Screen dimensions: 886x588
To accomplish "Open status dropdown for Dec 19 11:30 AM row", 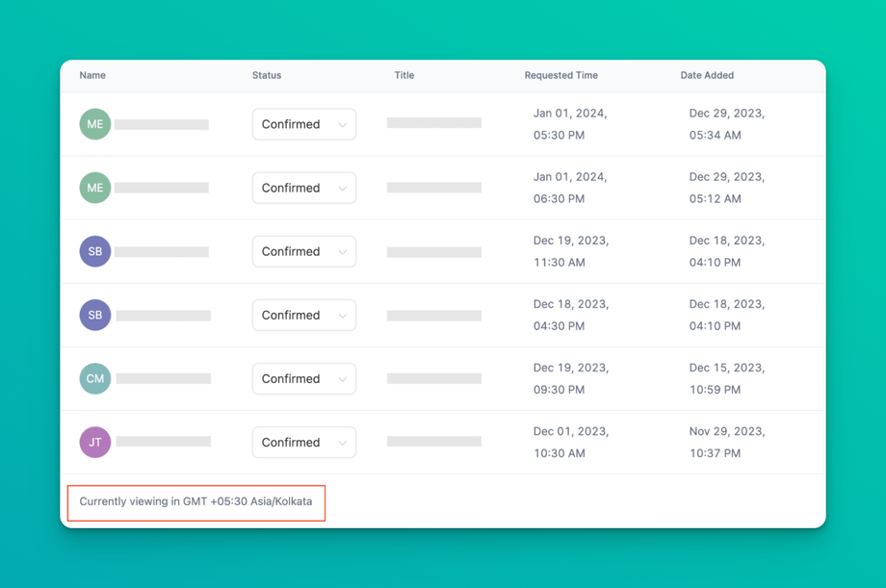I will [303, 251].
